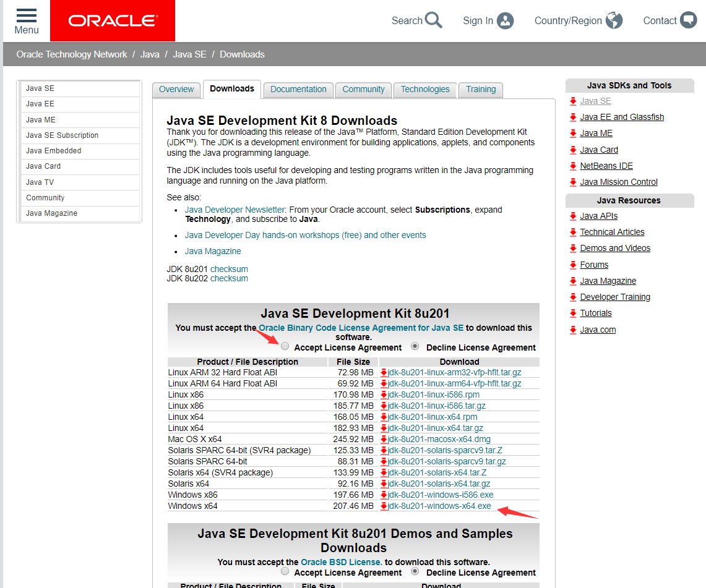Click the Oracle logo
The width and height of the screenshot is (706, 588).
tap(113, 20)
